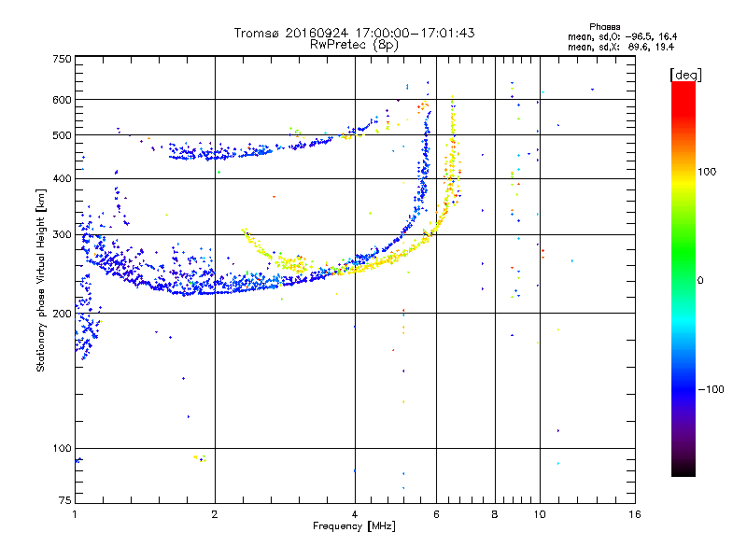
Task: Click the colorbar tick label "0"
Action: click(x=700, y=280)
